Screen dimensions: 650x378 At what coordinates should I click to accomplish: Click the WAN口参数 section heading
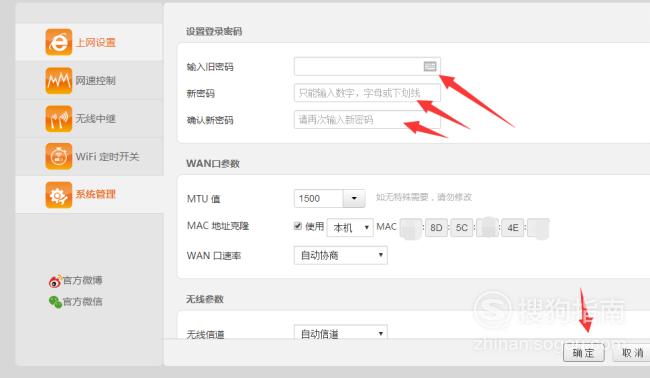click(213, 164)
